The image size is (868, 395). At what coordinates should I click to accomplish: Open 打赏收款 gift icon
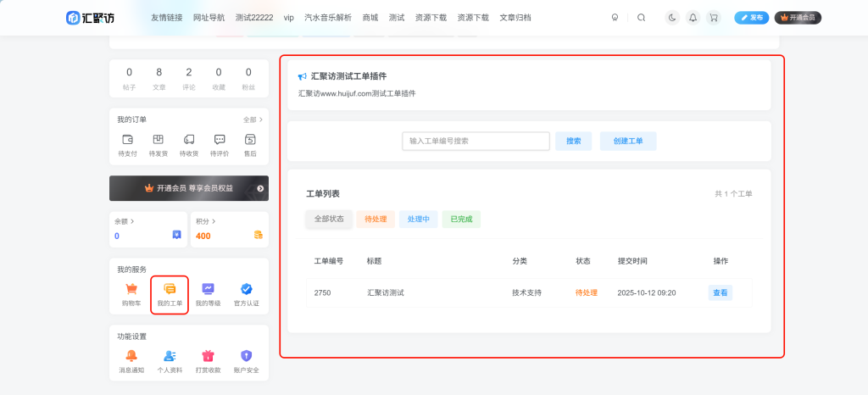[208, 360]
